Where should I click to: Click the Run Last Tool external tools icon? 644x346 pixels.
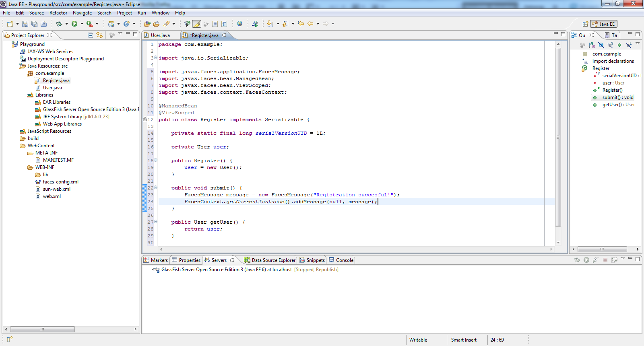pyautogui.click(x=89, y=24)
